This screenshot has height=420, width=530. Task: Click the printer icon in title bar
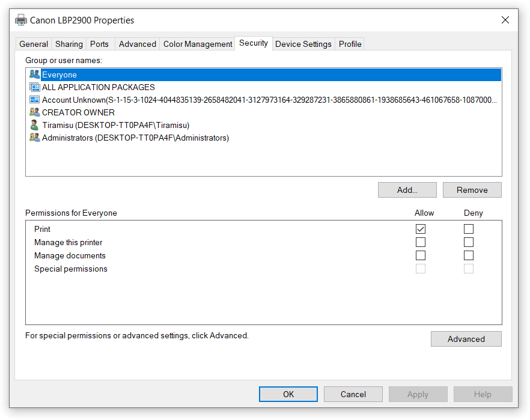coord(21,20)
